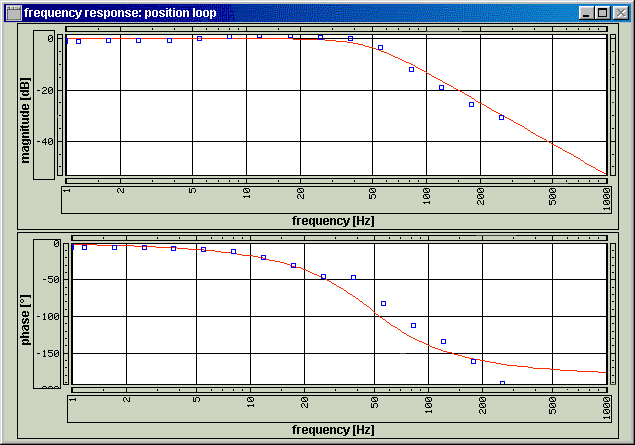635x445 pixels.
Task: Click the 50 Hz tick of magnitude plot
Action: tap(372, 194)
